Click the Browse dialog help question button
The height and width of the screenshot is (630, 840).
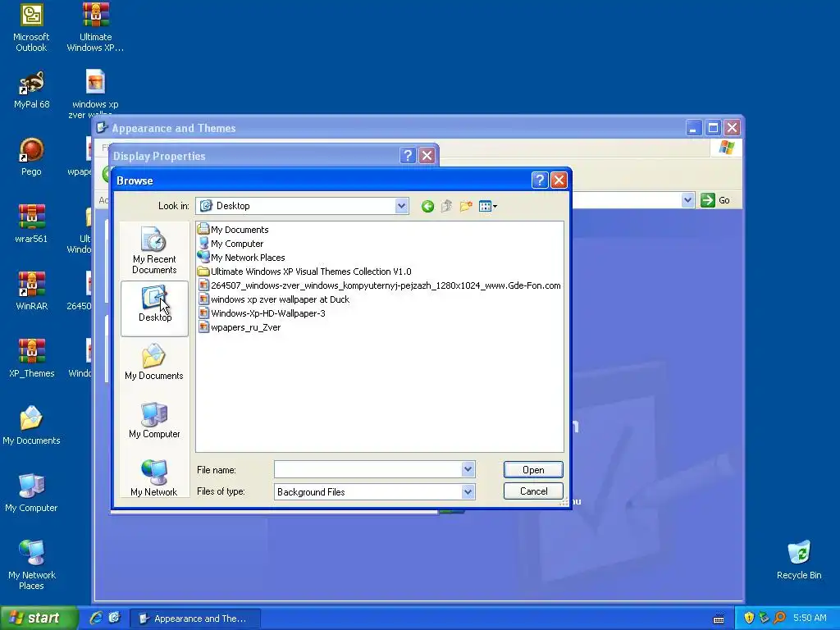coord(540,180)
